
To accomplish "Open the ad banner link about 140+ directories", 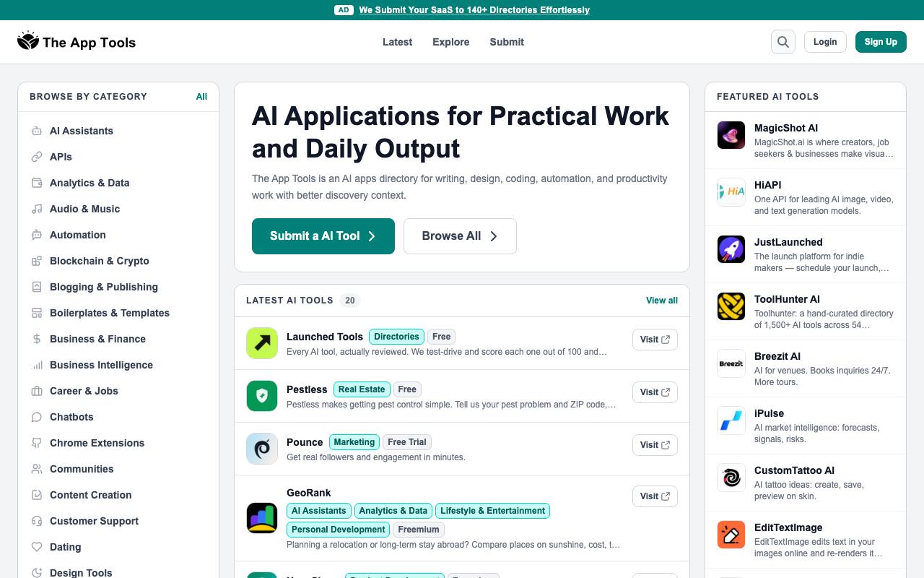I will pyautogui.click(x=474, y=10).
